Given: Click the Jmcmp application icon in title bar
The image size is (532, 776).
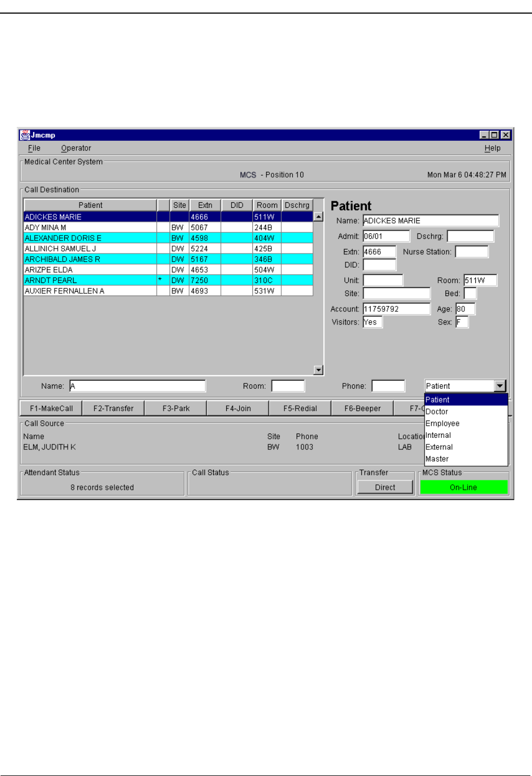Looking at the screenshot, I should 25,135.
